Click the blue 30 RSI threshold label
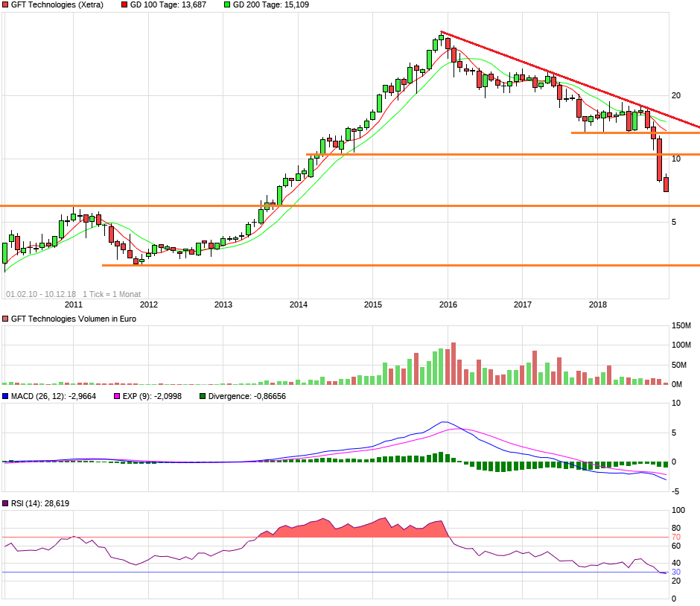 pos(676,572)
